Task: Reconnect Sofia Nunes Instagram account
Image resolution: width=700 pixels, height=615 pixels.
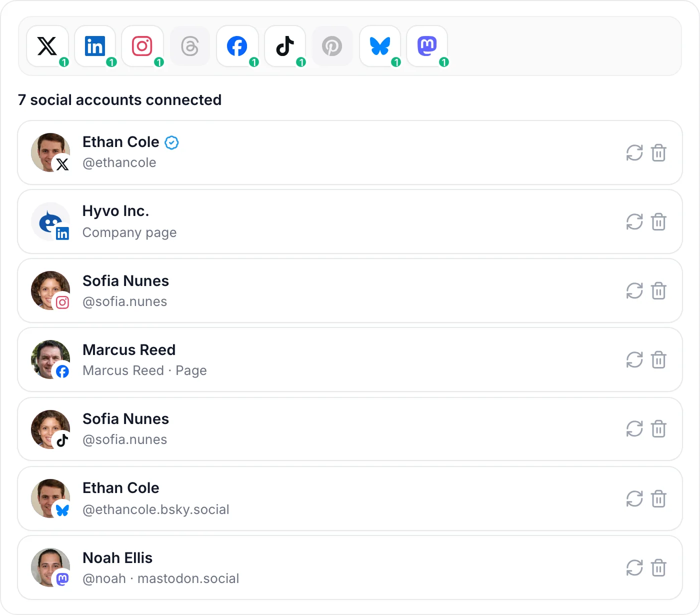Action: (634, 291)
